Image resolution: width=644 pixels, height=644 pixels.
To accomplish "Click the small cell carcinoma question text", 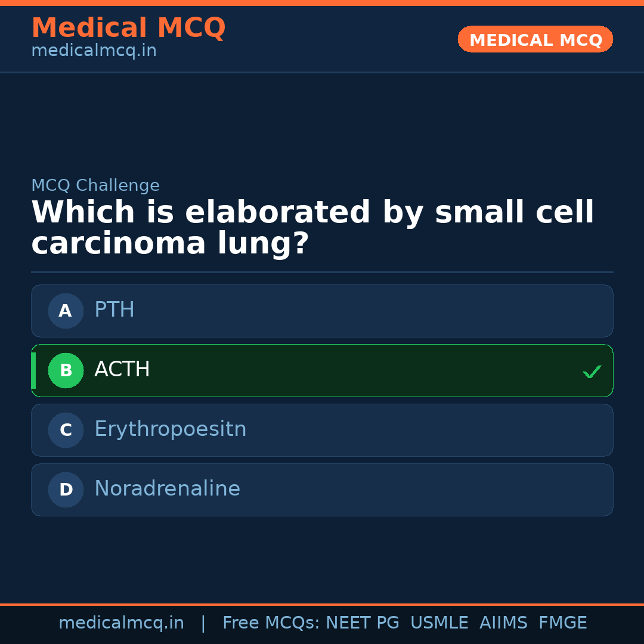I will pyautogui.click(x=312, y=228).
